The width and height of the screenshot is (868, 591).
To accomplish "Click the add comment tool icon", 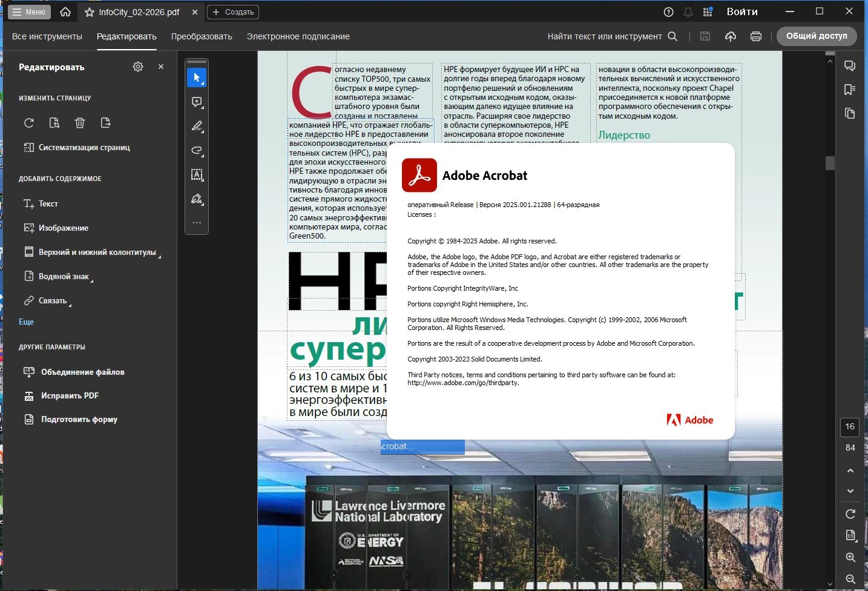I will point(197,102).
